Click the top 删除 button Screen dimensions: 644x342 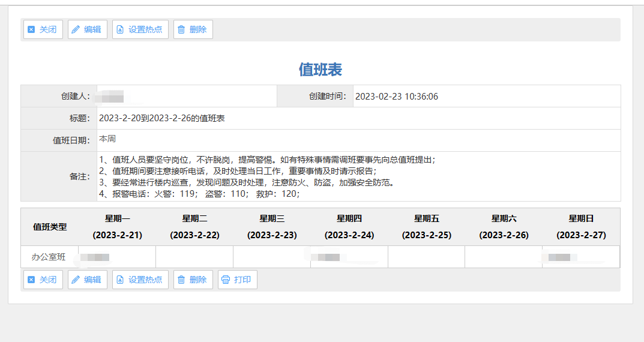193,29
